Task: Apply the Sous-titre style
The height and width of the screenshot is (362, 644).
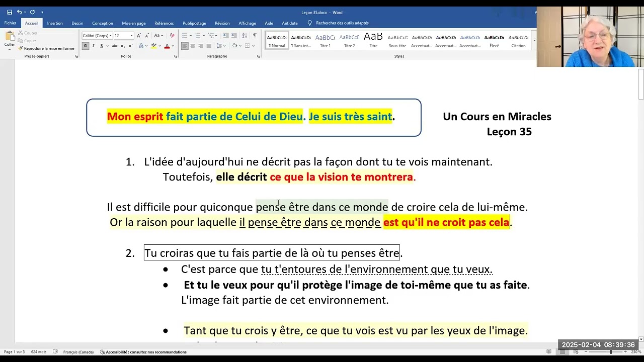Action: pyautogui.click(x=397, y=41)
